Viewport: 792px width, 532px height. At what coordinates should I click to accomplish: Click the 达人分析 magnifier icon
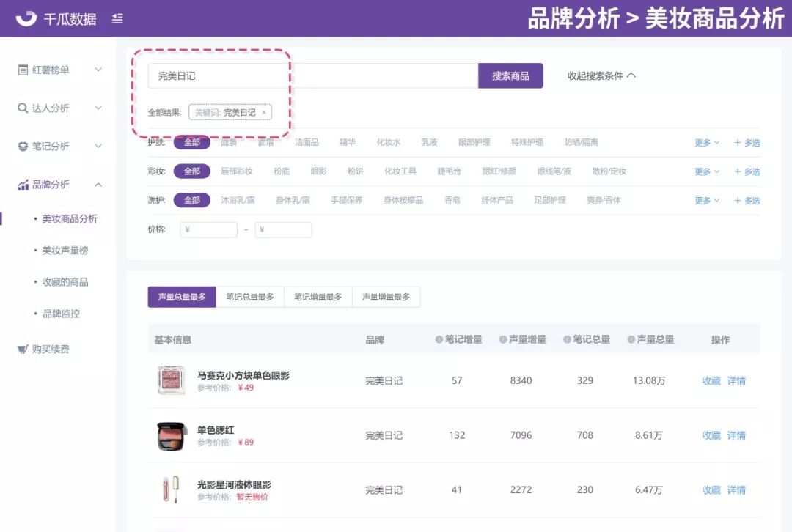23,108
